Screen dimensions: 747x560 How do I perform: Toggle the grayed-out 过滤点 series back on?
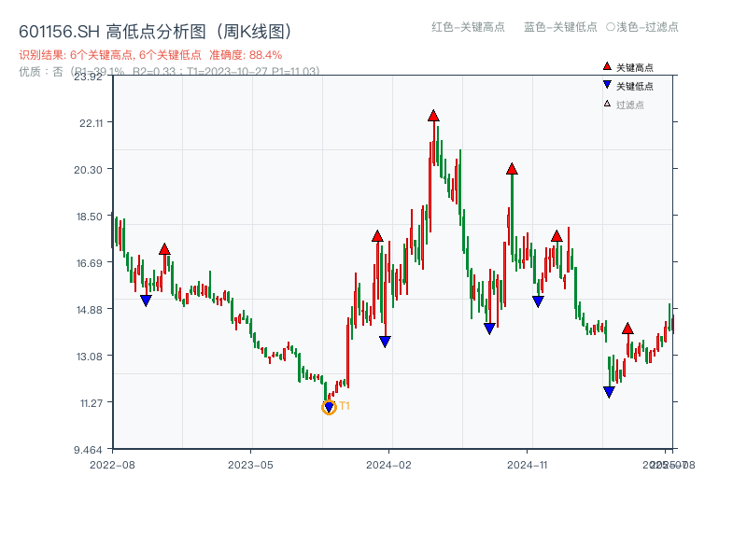(x=627, y=105)
